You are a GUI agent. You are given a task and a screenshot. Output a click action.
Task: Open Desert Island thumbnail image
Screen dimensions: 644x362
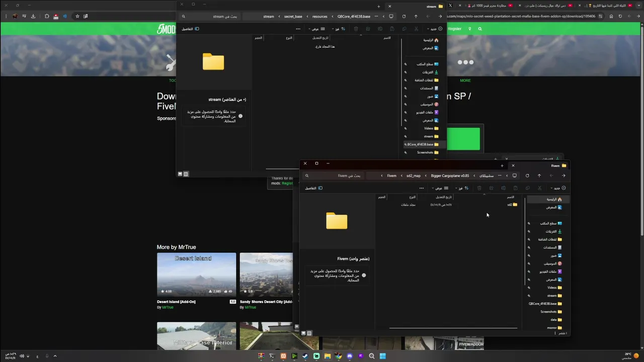(x=196, y=274)
